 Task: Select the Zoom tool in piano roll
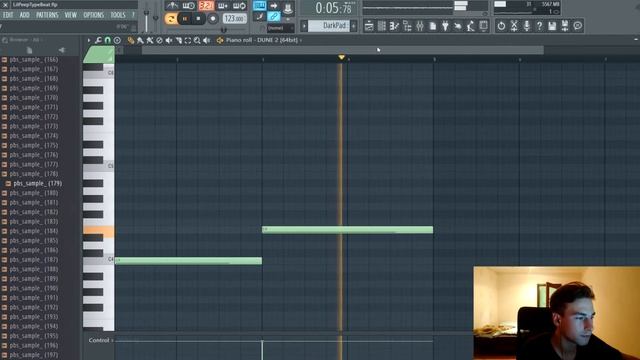pos(197,40)
